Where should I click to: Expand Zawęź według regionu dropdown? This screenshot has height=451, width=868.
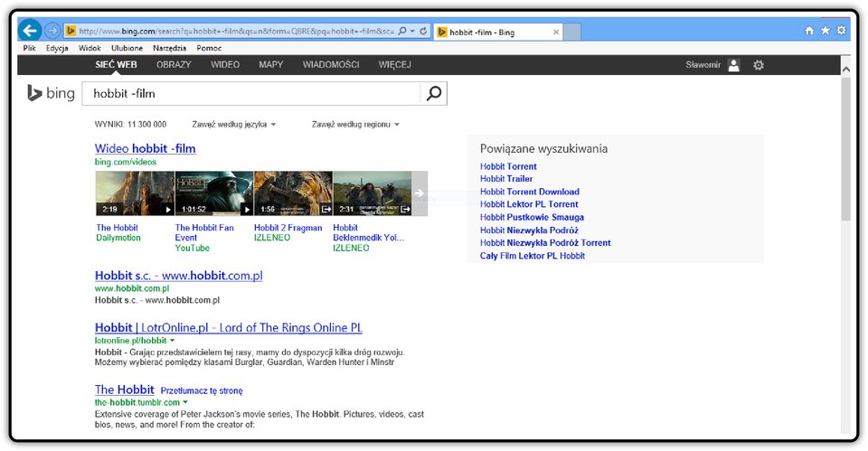click(355, 125)
